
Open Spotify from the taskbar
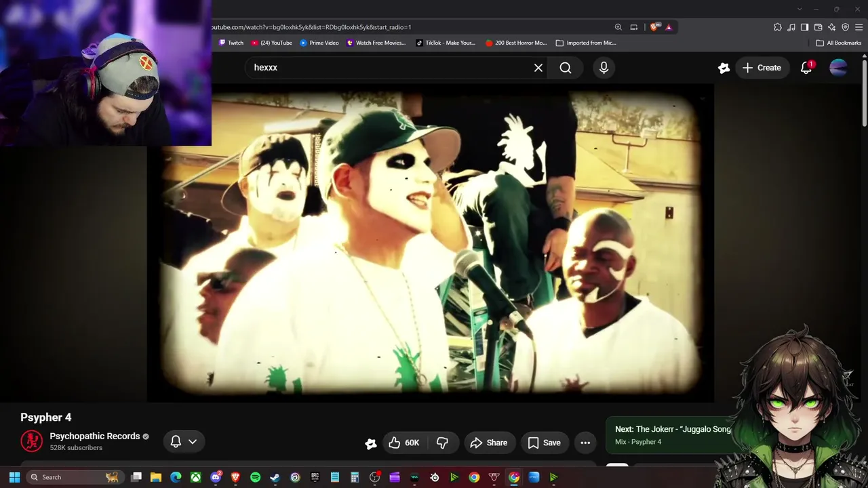click(x=255, y=477)
